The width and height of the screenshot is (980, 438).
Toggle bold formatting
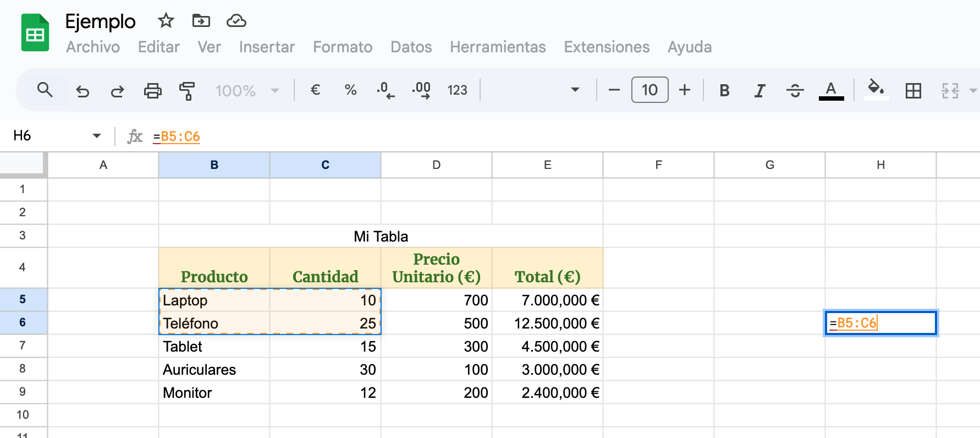coord(724,90)
